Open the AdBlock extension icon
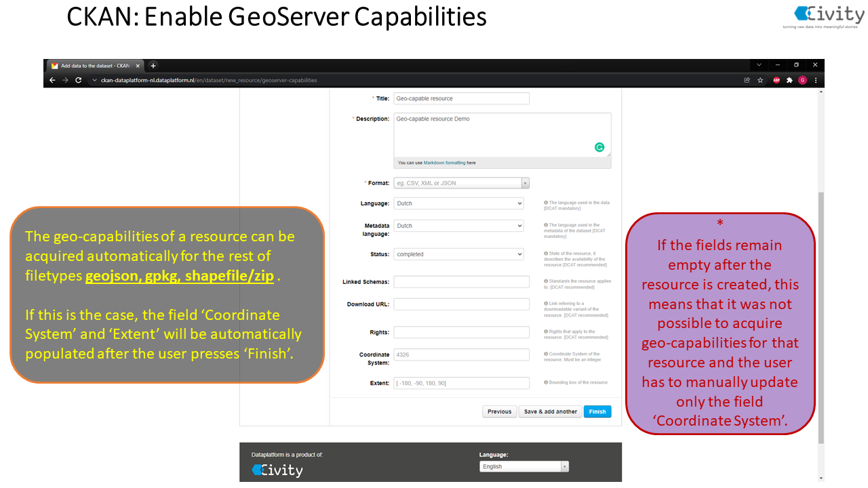This screenshot has height=488, width=868. pyautogui.click(x=777, y=80)
